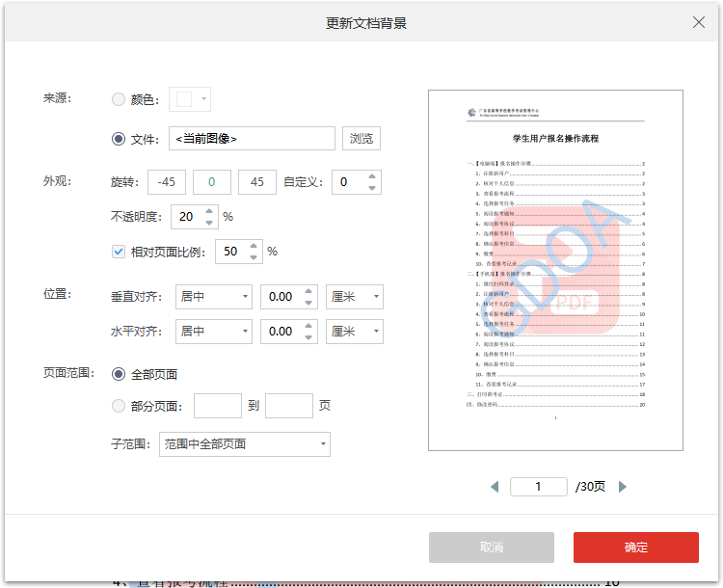Viewport: 723px width, 588px height.
Task: Open vertical offset unit 厘米 dropdown
Action: click(x=355, y=297)
